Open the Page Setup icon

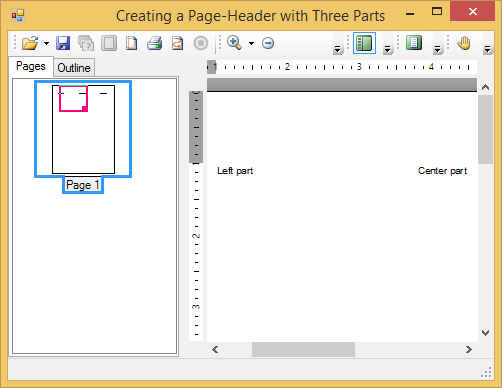click(x=131, y=43)
